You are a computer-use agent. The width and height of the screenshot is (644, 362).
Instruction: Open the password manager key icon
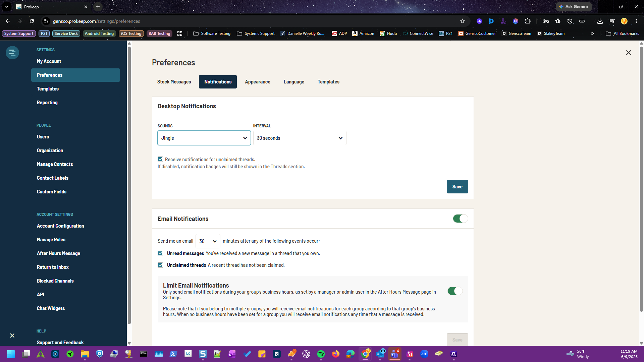click(x=546, y=21)
